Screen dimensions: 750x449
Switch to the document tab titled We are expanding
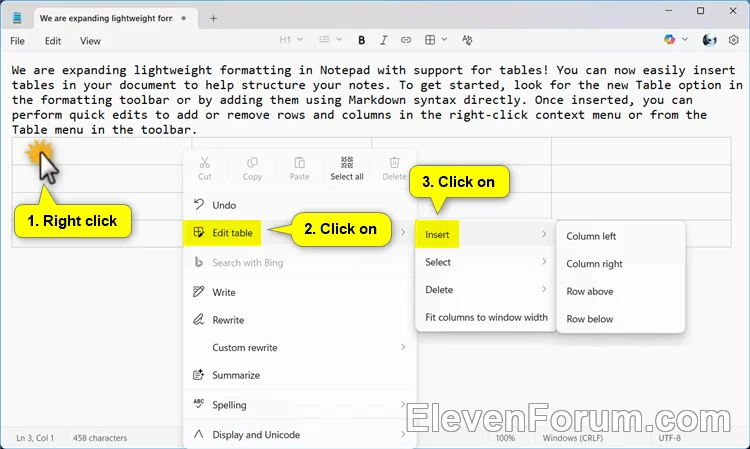coord(115,18)
